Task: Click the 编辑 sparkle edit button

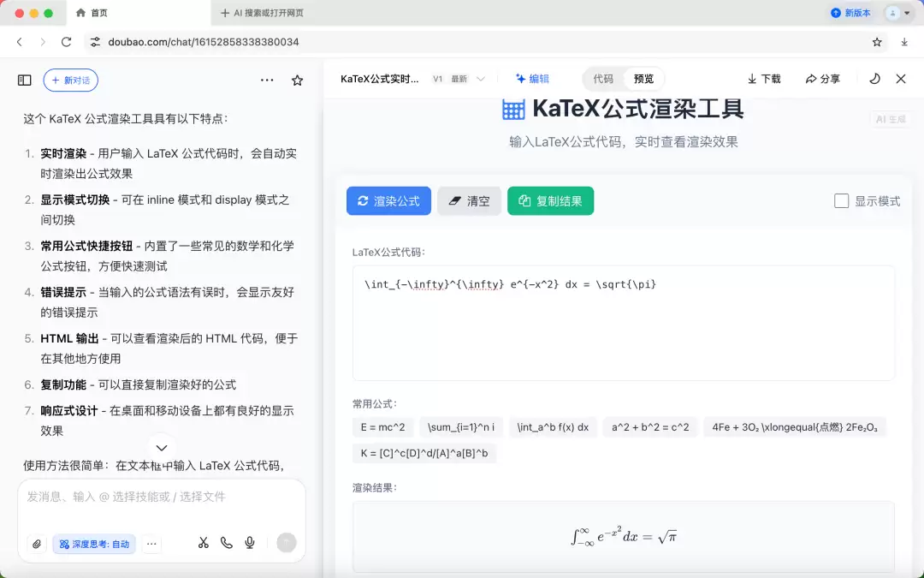Action: pyautogui.click(x=533, y=79)
